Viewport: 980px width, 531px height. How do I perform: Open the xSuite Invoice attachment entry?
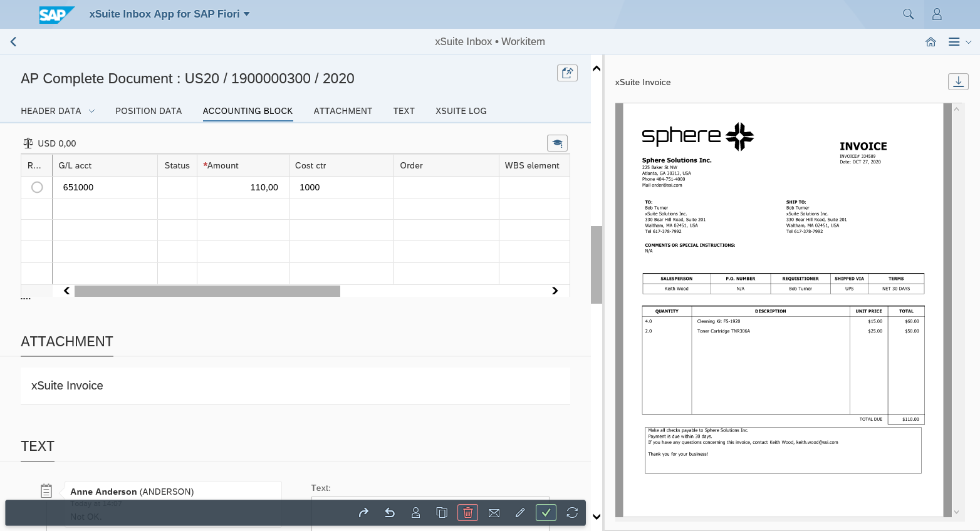pos(68,386)
